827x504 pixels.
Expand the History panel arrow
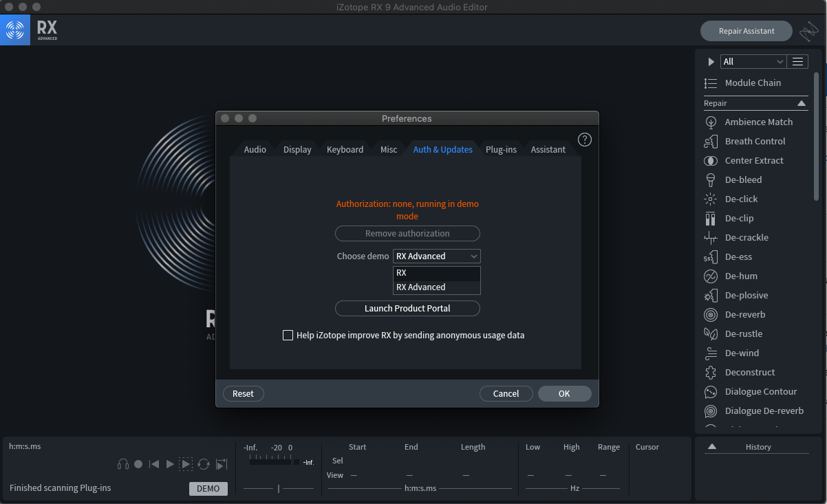712,447
